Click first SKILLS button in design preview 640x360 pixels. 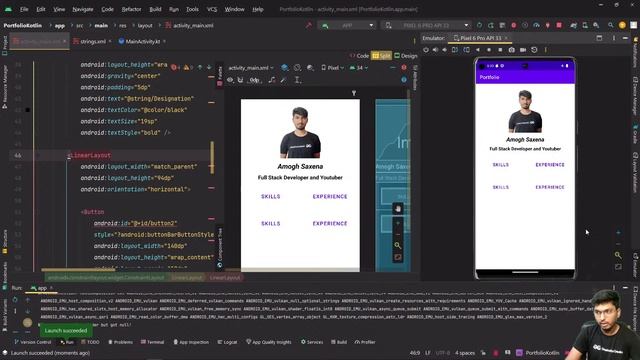coord(271,196)
